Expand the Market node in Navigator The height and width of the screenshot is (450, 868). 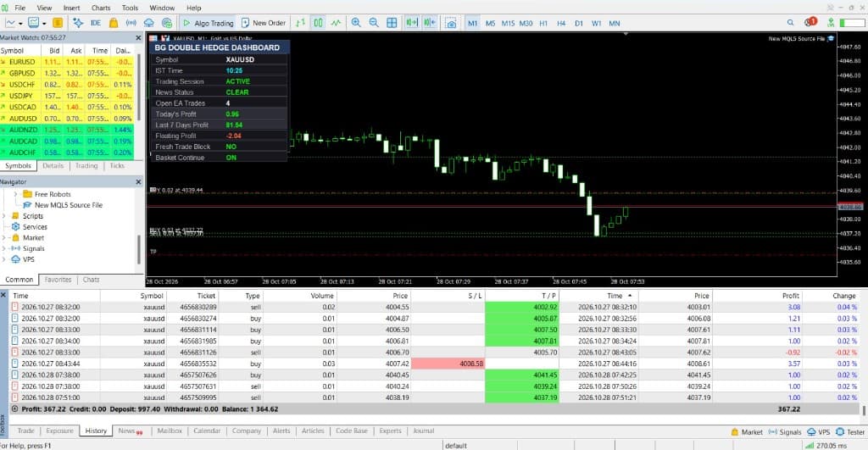pyautogui.click(x=4, y=237)
